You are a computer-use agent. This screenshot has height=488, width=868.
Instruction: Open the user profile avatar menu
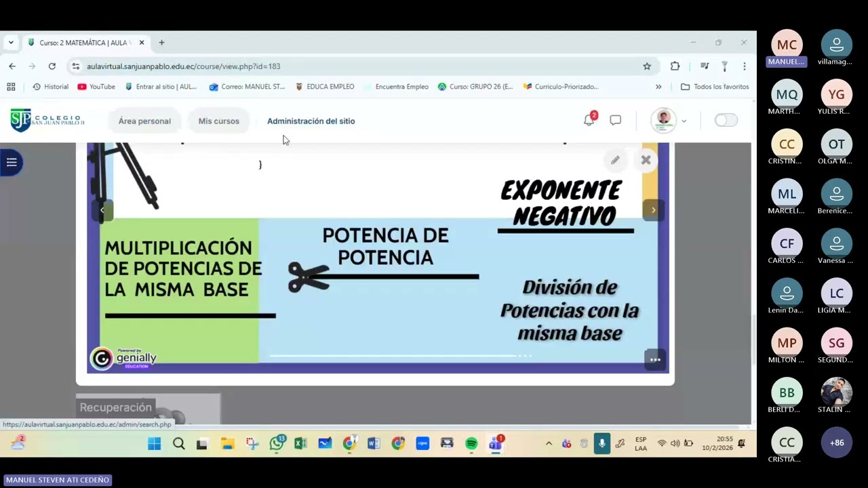[x=665, y=120]
